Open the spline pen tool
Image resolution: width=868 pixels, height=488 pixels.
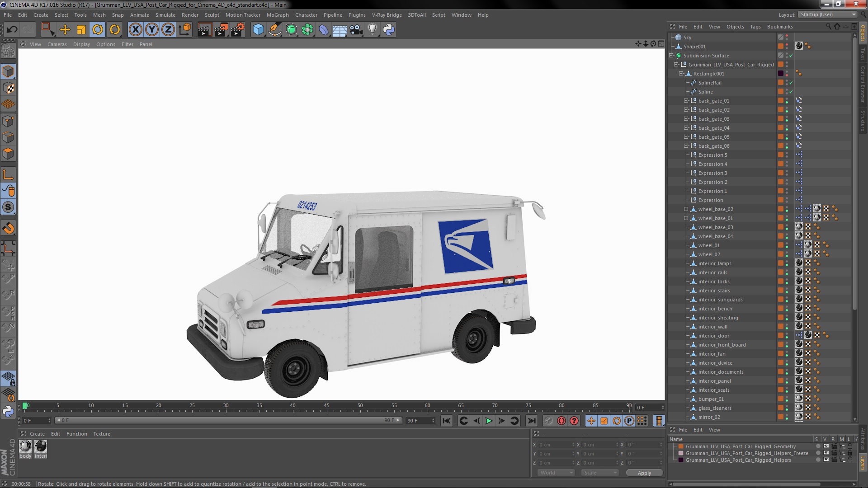tap(274, 30)
